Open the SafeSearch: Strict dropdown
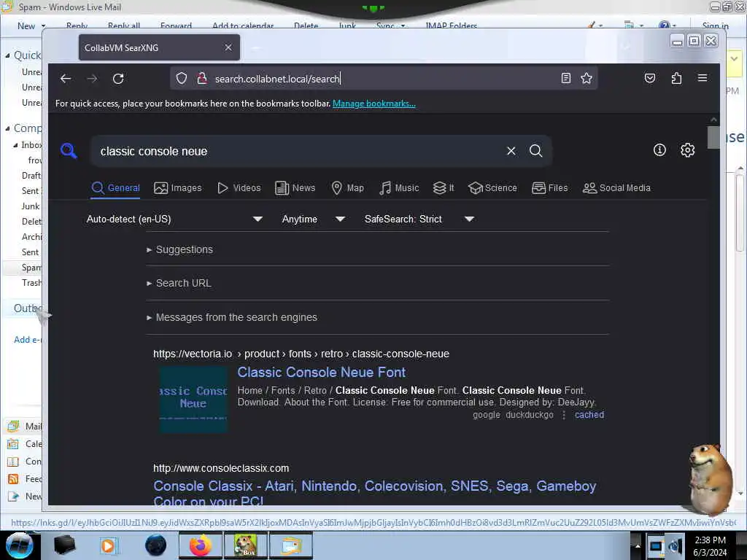 click(419, 219)
